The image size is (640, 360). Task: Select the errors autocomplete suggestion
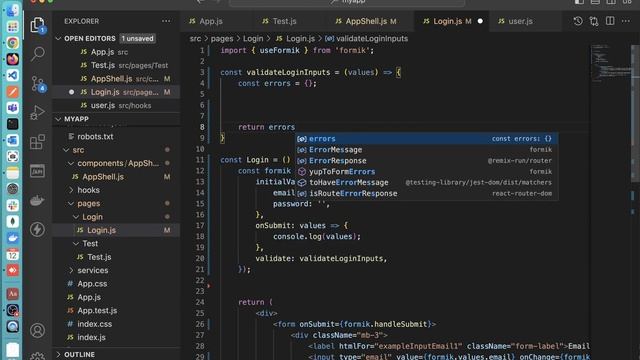(x=427, y=139)
